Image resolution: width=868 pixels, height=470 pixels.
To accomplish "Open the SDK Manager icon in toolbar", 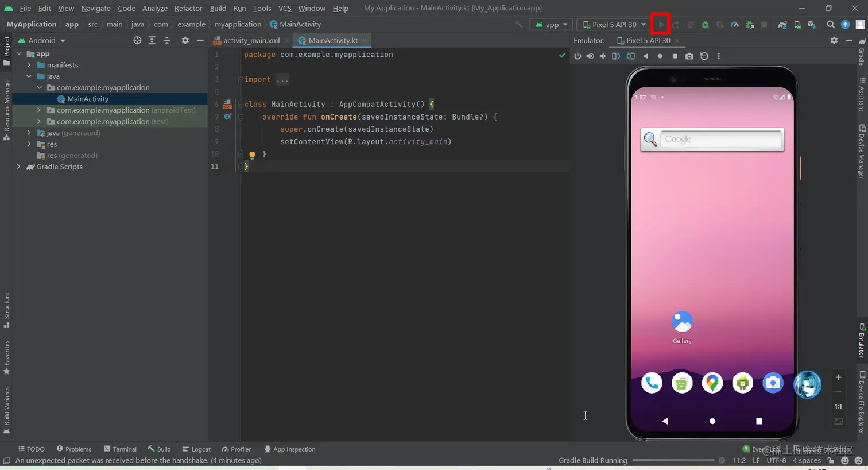I will click(812, 25).
